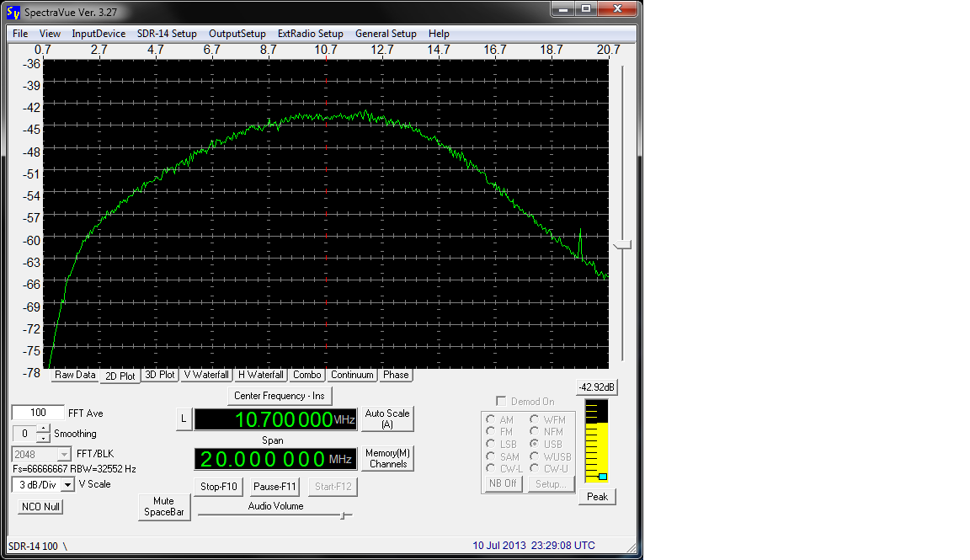Screen dimensions: 970x560
Task: Click the SpectraVue app icon in title bar
Action: [13, 12]
